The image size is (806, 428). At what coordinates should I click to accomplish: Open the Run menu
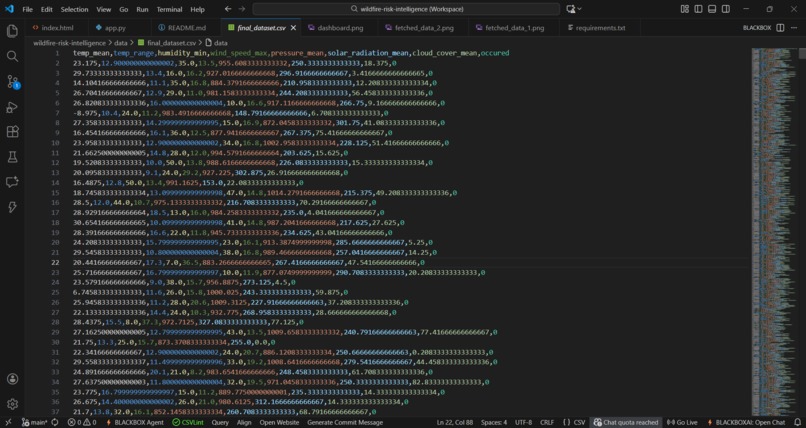tap(142, 9)
